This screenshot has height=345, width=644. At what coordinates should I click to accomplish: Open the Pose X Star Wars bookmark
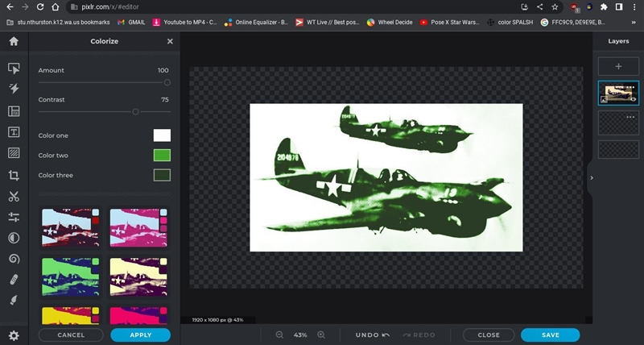450,23
